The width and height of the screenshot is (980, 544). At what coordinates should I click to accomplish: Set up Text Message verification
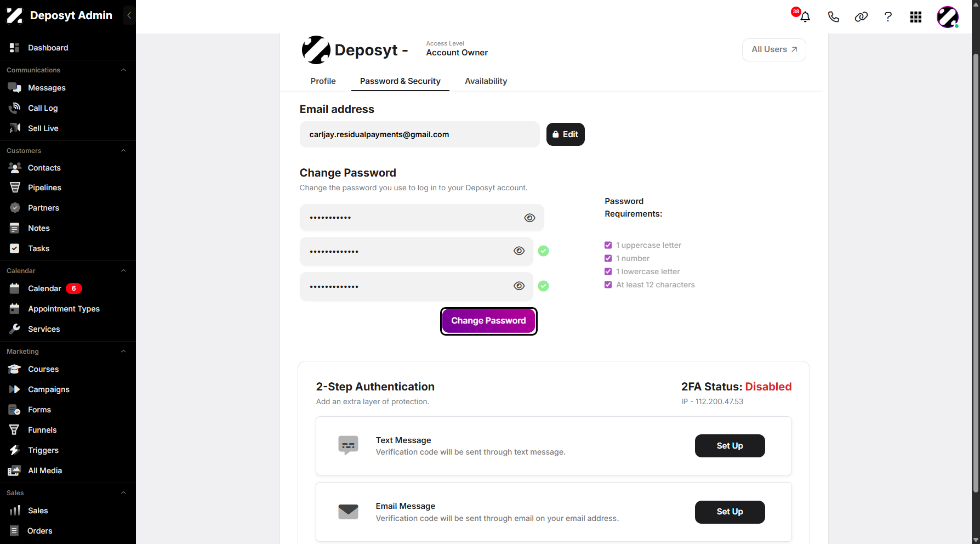tap(730, 446)
